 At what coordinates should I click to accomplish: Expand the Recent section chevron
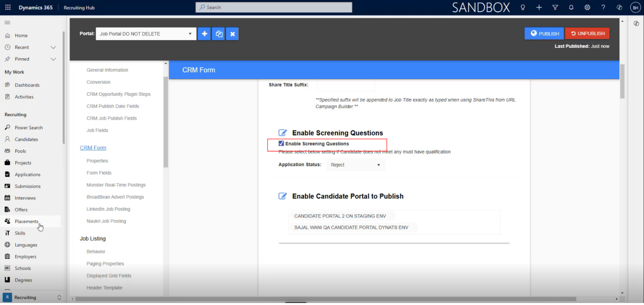click(x=53, y=47)
